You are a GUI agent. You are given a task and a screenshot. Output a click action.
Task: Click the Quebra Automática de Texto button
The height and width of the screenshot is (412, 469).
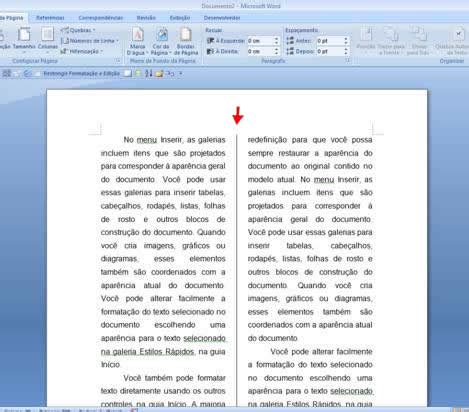coord(452,41)
